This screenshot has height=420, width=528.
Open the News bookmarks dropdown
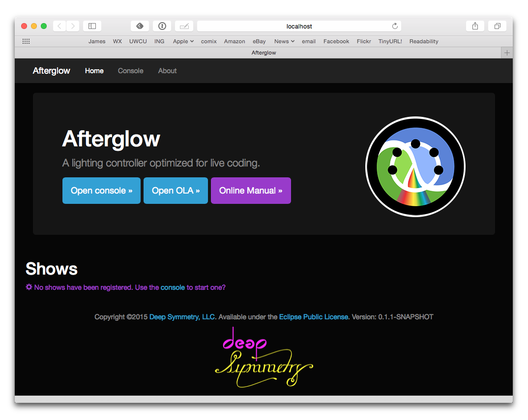[x=284, y=41]
